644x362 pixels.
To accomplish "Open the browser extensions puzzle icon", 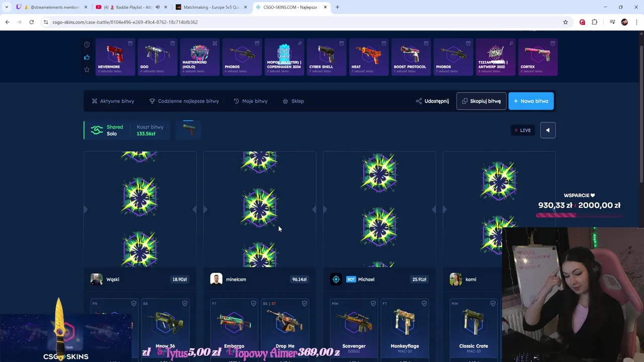I will pos(595,22).
